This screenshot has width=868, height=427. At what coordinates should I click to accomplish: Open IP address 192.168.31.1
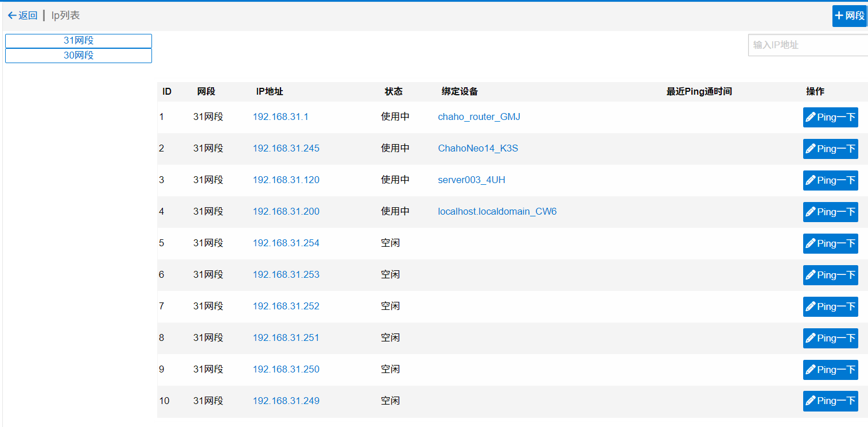pos(281,117)
